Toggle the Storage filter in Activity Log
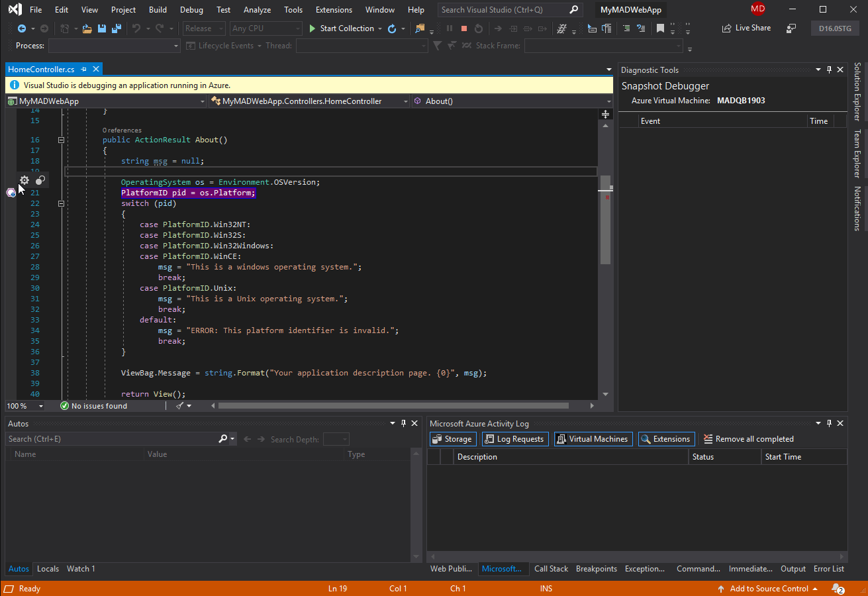 coord(453,439)
